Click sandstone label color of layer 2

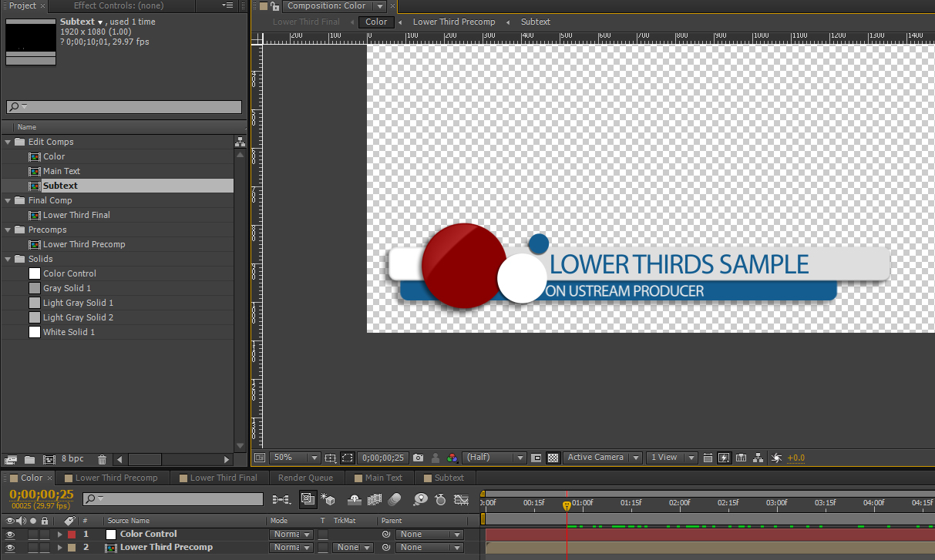pyautogui.click(x=72, y=548)
